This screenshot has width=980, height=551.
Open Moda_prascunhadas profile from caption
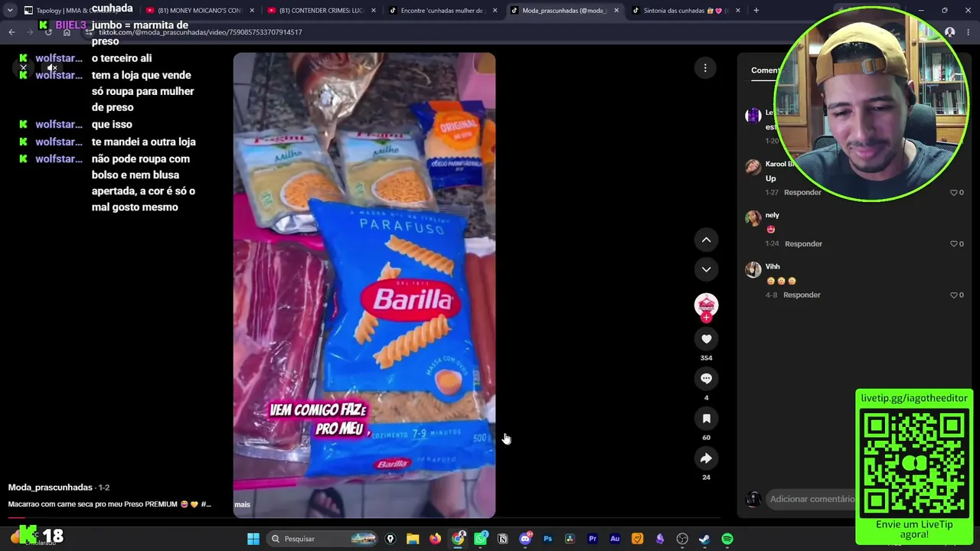tap(50, 487)
